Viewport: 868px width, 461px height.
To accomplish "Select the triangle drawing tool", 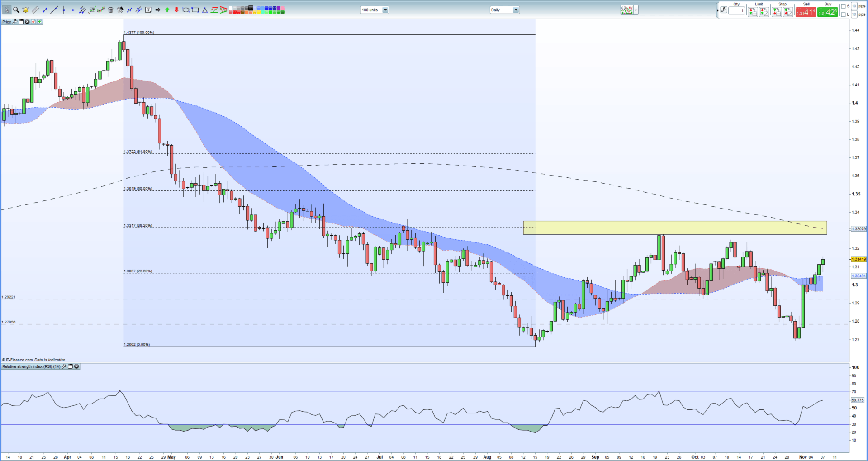I will [x=205, y=10].
